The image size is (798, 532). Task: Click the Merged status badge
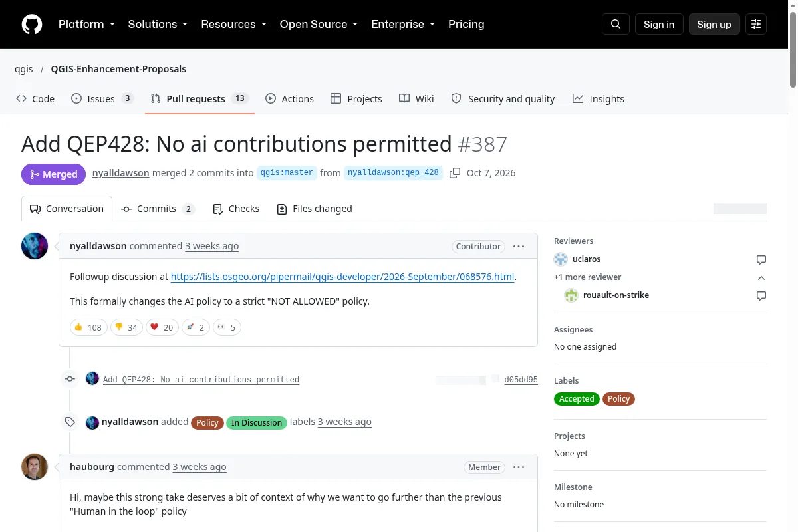point(53,174)
